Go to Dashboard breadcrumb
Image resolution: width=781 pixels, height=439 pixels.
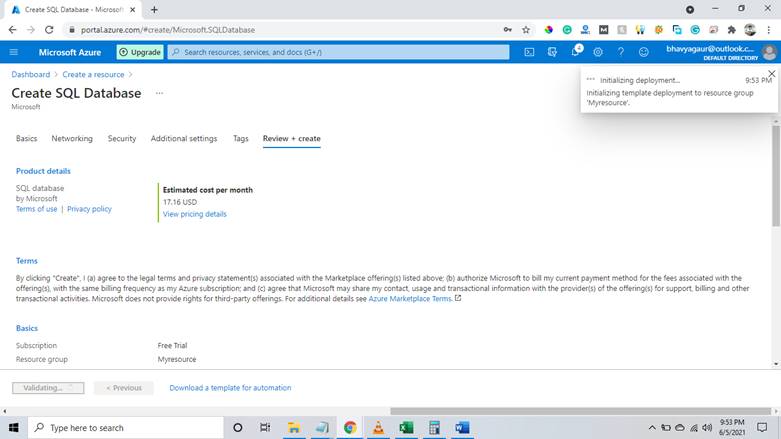[x=31, y=74]
